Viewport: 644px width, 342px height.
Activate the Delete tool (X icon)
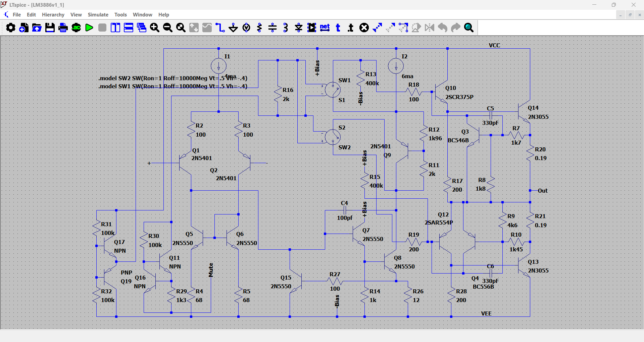(x=364, y=28)
